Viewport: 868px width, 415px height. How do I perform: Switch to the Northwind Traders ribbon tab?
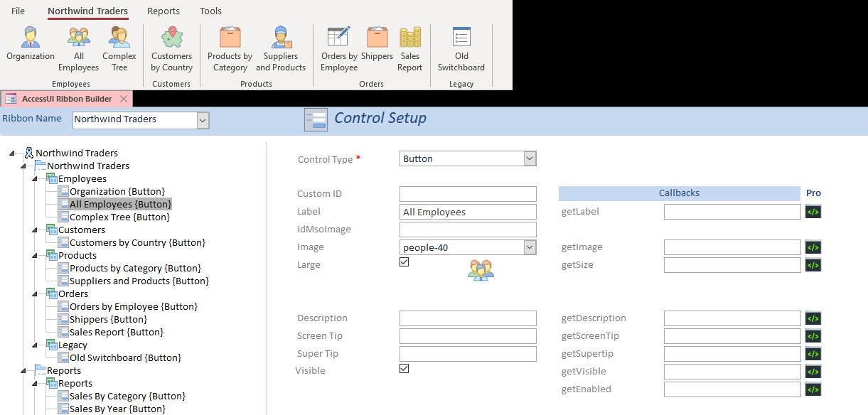pyautogui.click(x=88, y=11)
